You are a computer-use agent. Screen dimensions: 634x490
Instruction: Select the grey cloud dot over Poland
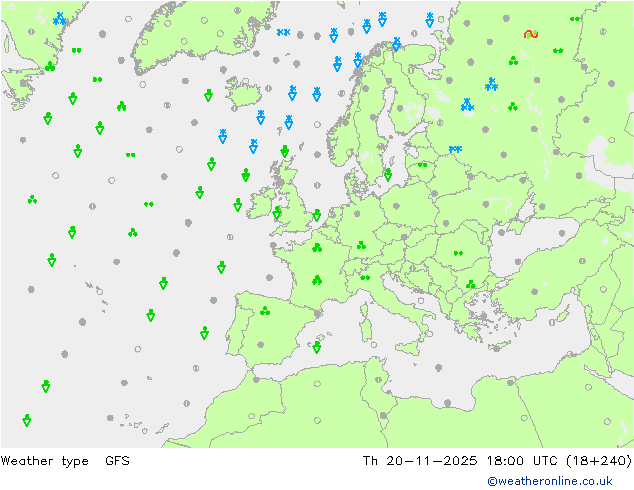click(396, 206)
